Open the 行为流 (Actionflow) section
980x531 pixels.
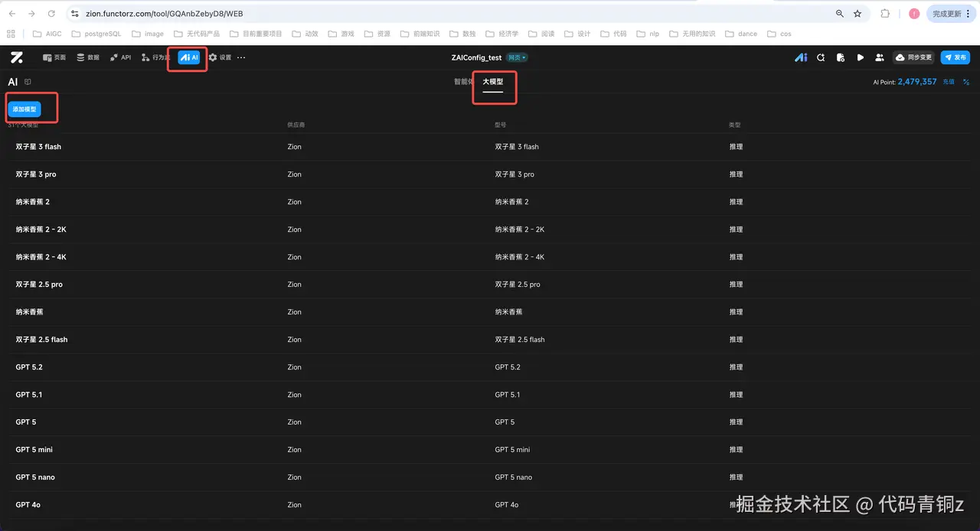156,57
